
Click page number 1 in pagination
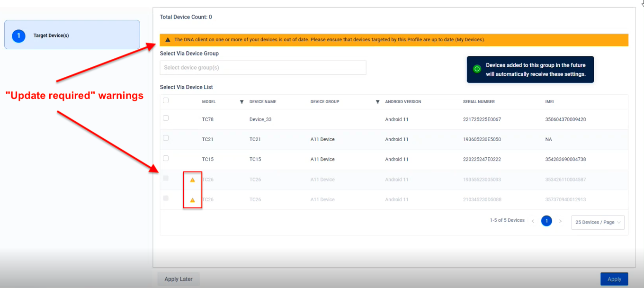click(546, 221)
